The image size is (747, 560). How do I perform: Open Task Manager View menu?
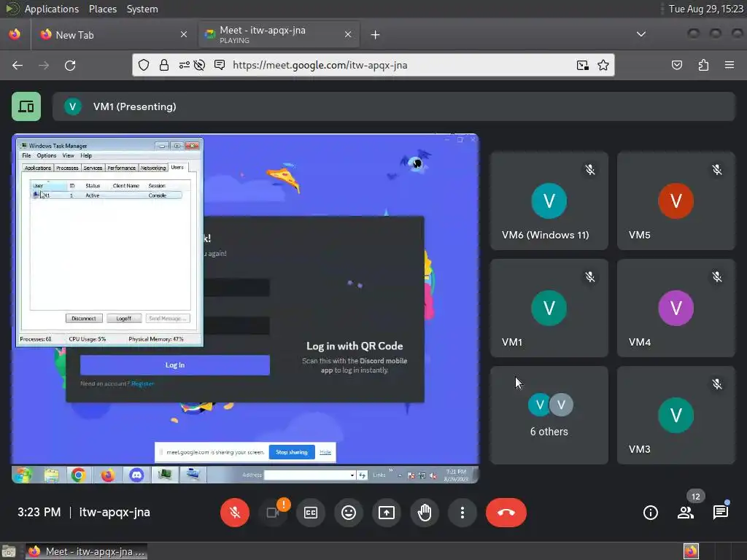coord(68,156)
